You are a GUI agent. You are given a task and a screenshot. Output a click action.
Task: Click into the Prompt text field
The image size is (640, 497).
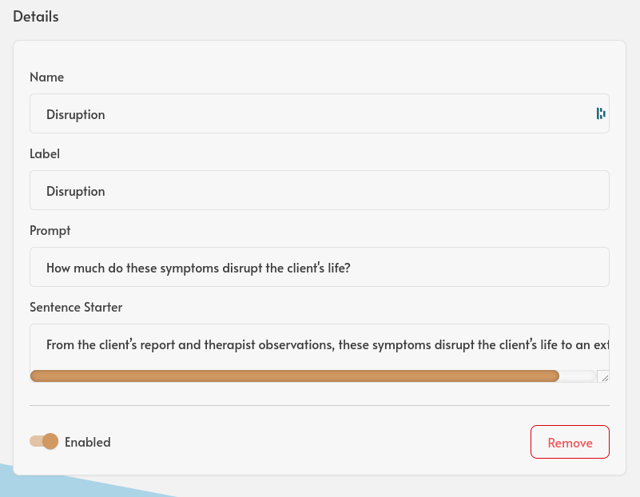(x=319, y=267)
